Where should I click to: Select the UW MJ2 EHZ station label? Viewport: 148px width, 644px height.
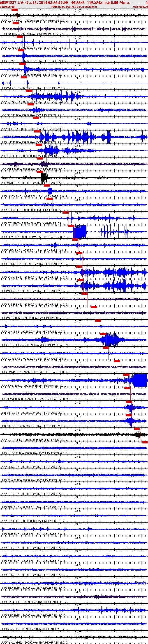pos(33,142)
